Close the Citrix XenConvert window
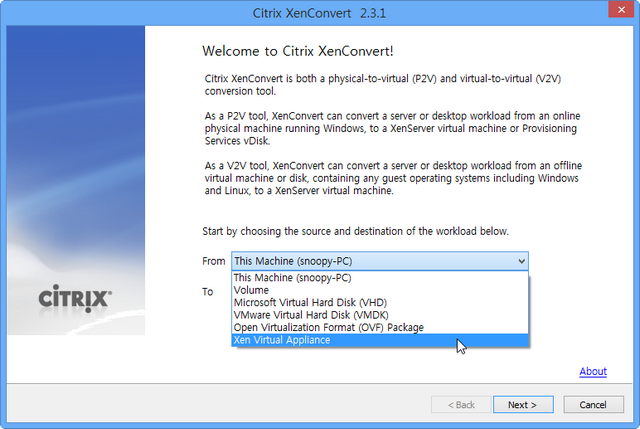 pos(621,9)
